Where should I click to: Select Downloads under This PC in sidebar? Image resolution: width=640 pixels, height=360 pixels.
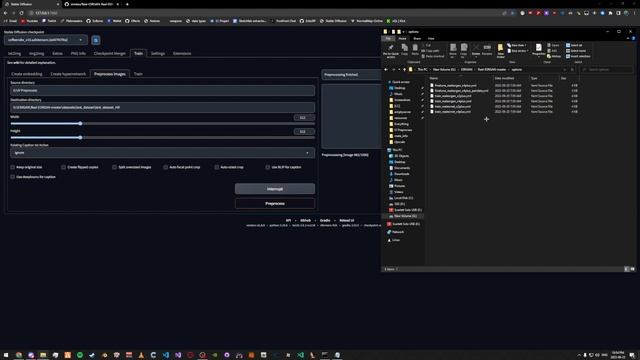click(x=400, y=174)
